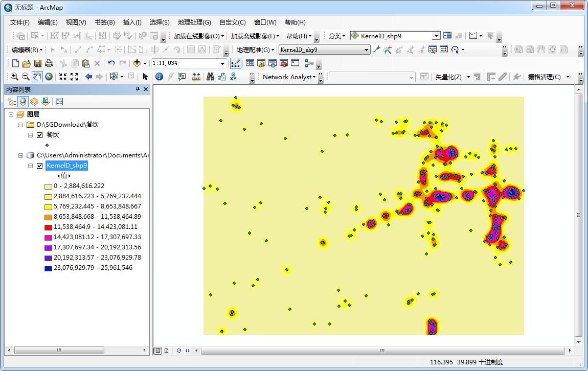This screenshot has height=371, width=588.
Task: Select the Zoom In tool
Action: pos(13,76)
